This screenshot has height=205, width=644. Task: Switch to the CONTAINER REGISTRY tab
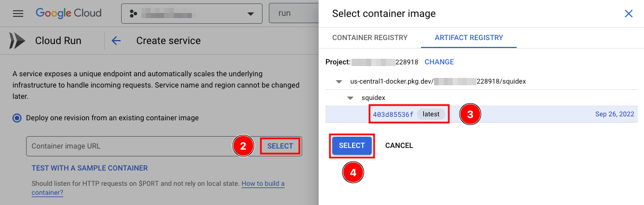(x=370, y=38)
